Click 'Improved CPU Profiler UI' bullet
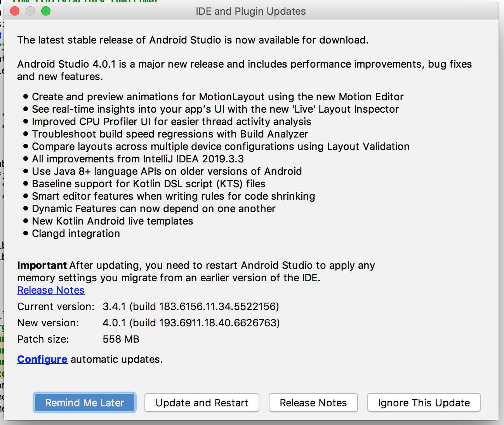Screen dimensions: 504x425 (x=172, y=122)
